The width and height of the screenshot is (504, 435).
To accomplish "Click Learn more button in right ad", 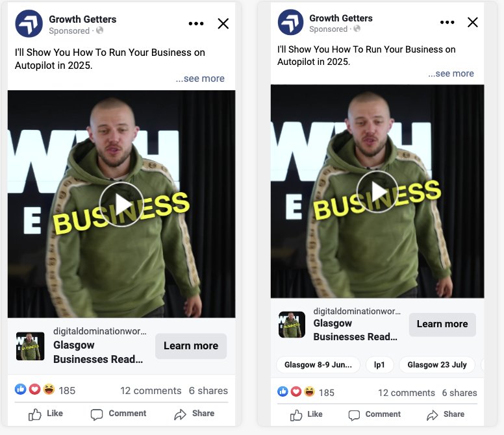I will [442, 324].
